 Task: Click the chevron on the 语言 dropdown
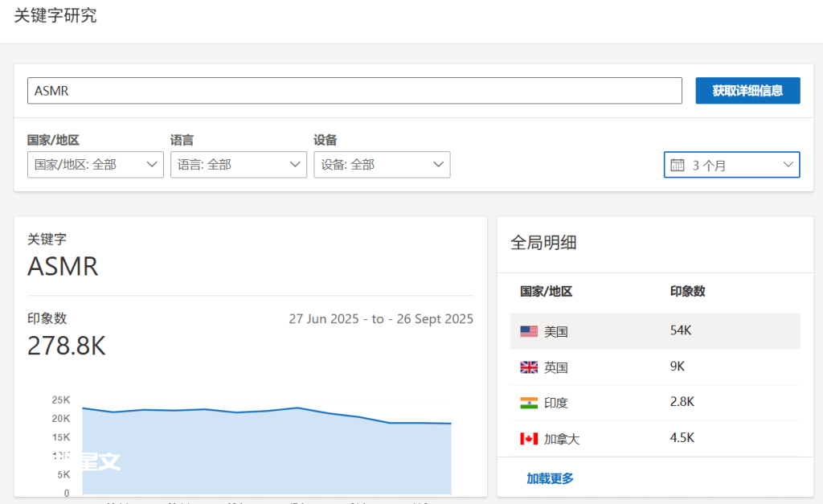pyautogui.click(x=297, y=165)
